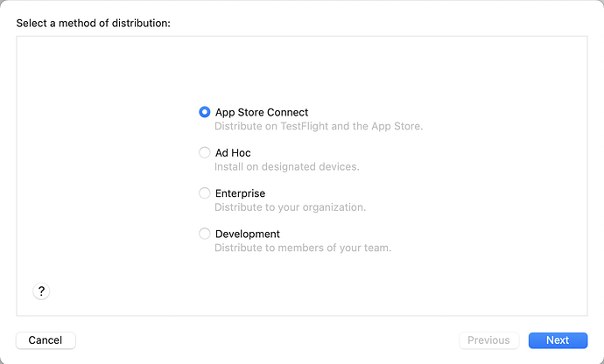Click the greyed-out Previous button

coord(488,340)
